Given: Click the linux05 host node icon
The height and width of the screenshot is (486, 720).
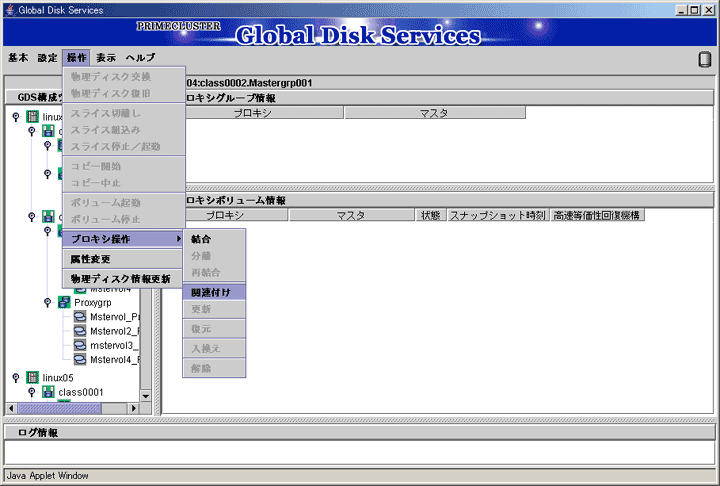Looking at the screenshot, I should tap(32, 378).
